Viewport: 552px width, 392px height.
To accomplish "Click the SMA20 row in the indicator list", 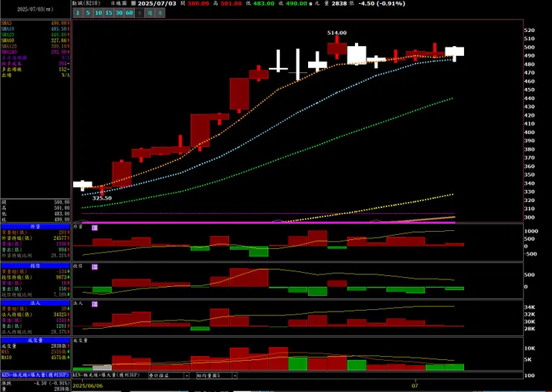I will [x=35, y=35].
